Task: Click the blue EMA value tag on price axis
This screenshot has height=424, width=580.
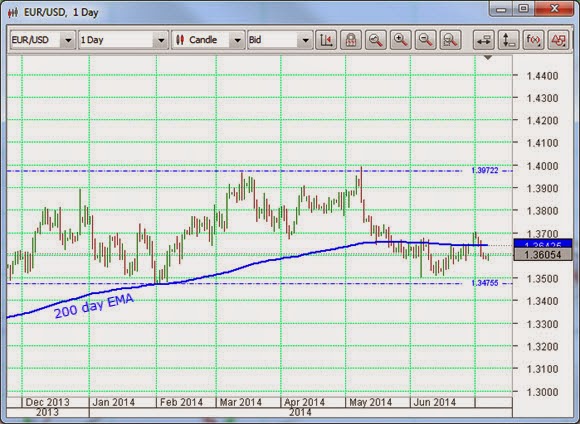Action: point(543,244)
